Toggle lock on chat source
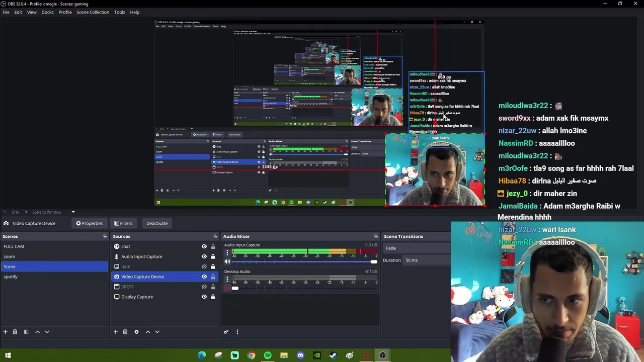Viewport: 644px width, 362px height. click(213, 246)
